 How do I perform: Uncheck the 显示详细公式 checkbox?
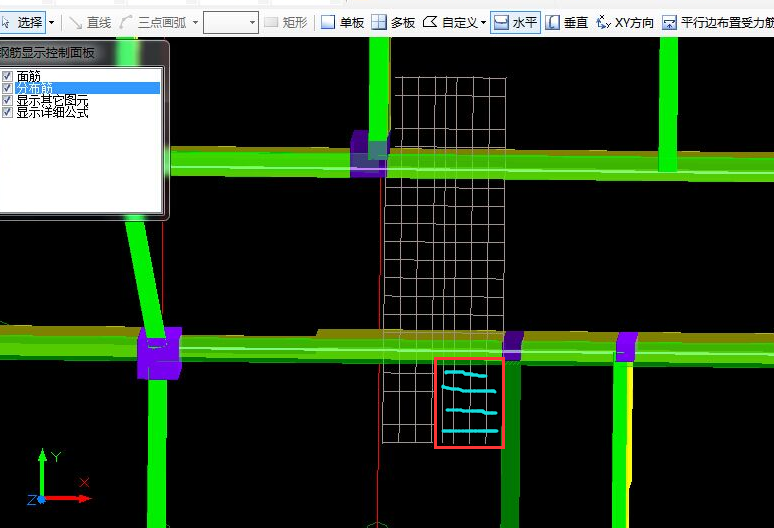click(7, 112)
